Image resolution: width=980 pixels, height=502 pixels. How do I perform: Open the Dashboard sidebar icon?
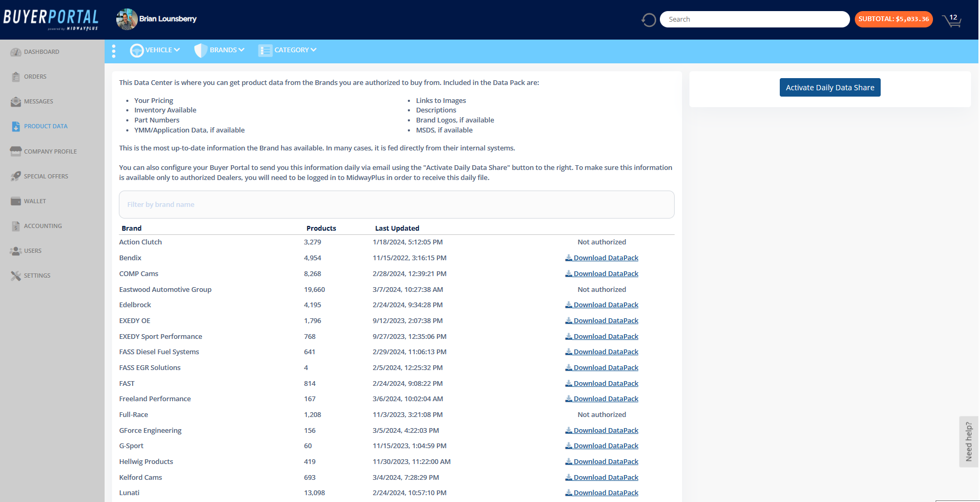(16, 52)
